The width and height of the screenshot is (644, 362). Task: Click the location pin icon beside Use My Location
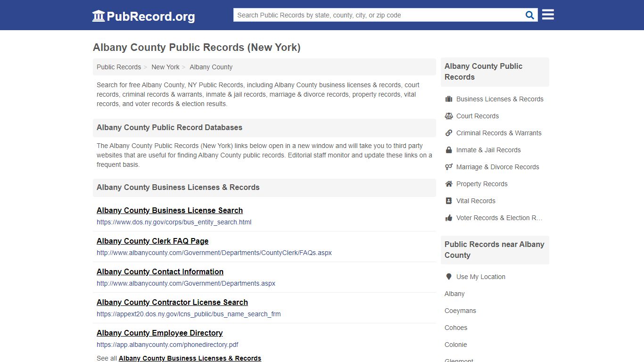(449, 277)
